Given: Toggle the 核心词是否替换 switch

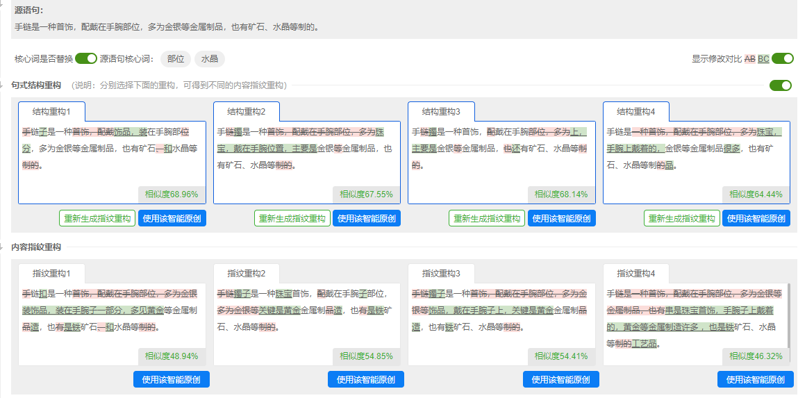Looking at the screenshot, I should [x=86, y=59].
